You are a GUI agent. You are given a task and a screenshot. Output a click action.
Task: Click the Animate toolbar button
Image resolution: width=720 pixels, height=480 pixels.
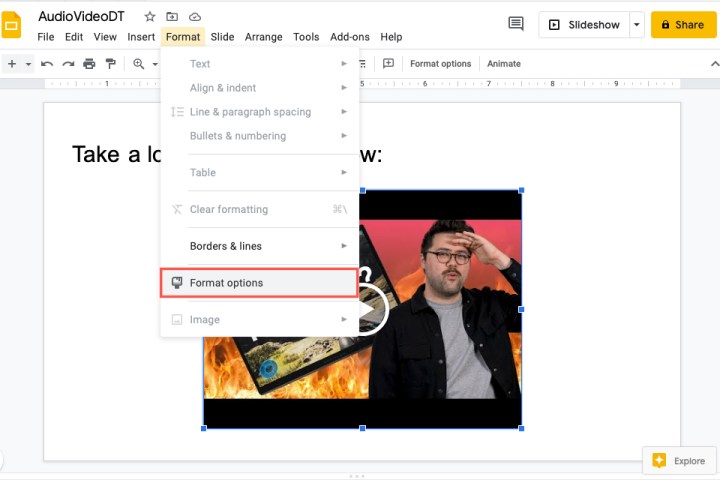[x=503, y=64]
